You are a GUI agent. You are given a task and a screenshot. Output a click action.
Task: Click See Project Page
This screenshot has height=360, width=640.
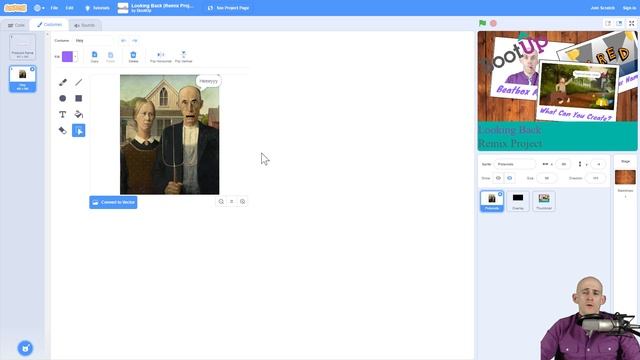(x=229, y=8)
